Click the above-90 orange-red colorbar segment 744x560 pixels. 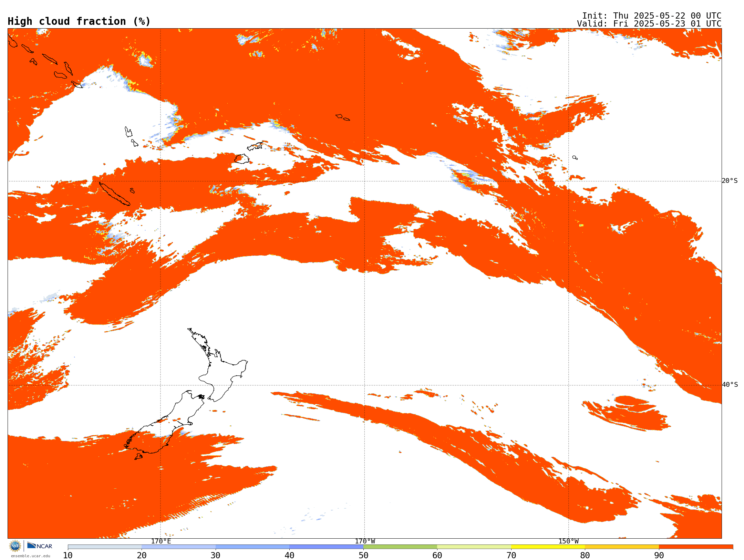click(x=696, y=547)
